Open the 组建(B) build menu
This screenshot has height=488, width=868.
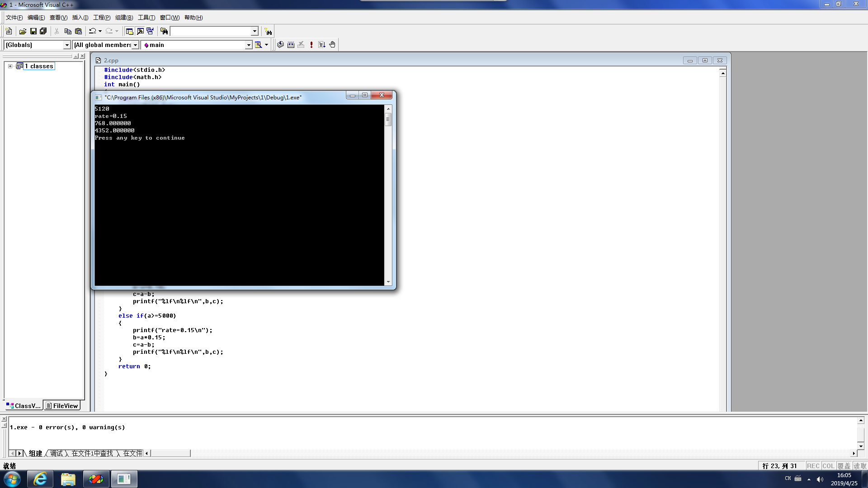(124, 18)
